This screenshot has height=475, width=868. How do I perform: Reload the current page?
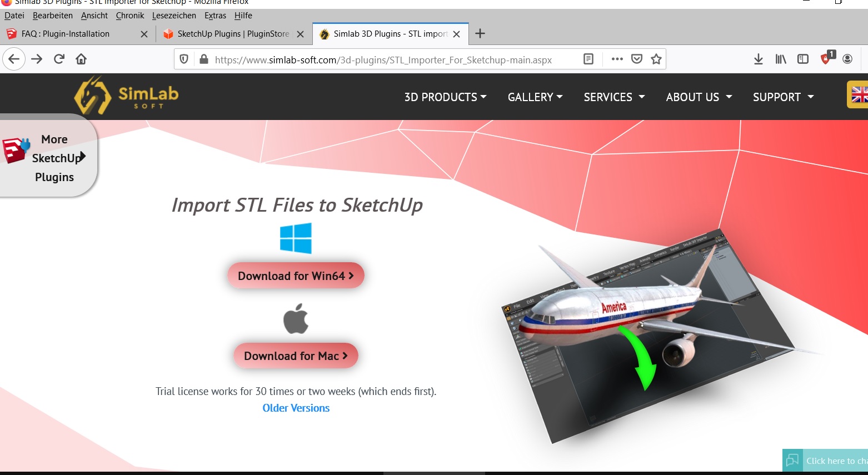(59, 59)
